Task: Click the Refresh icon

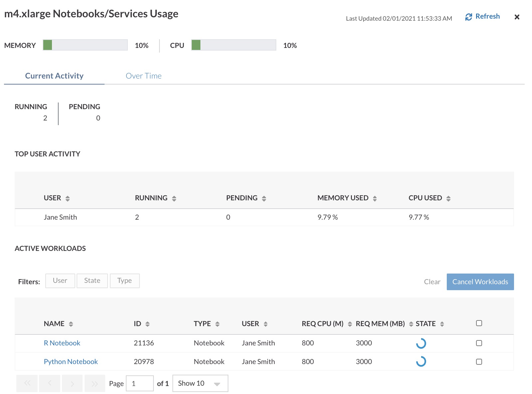Action: coord(468,17)
